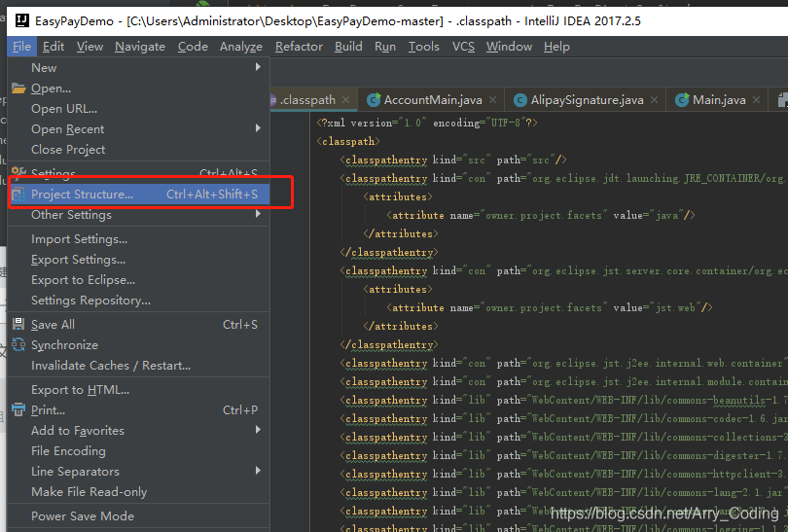This screenshot has height=532, width=788.
Task: Open Settings Repository... entry
Action: (139, 301)
